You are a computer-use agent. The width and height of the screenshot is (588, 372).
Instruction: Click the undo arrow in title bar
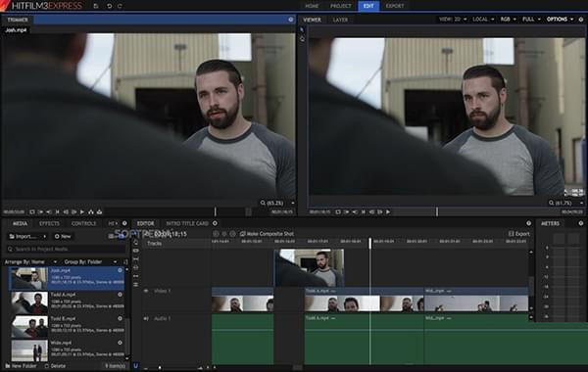click(x=109, y=6)
